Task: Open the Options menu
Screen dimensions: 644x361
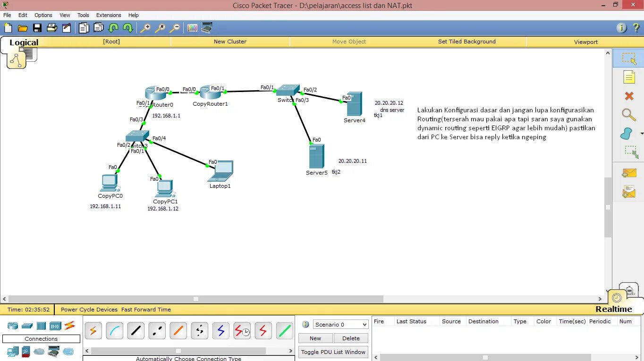Action: [x=43, y=15]
